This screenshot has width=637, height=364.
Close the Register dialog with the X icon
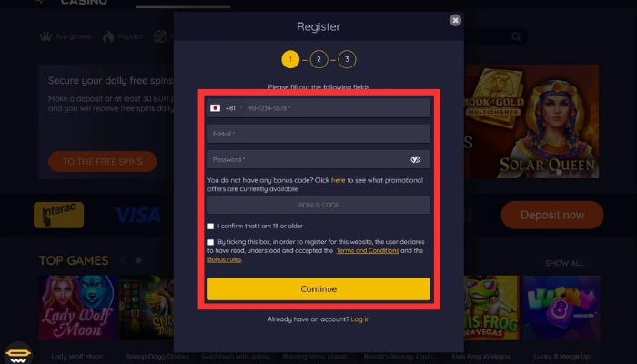pos(455,20)
